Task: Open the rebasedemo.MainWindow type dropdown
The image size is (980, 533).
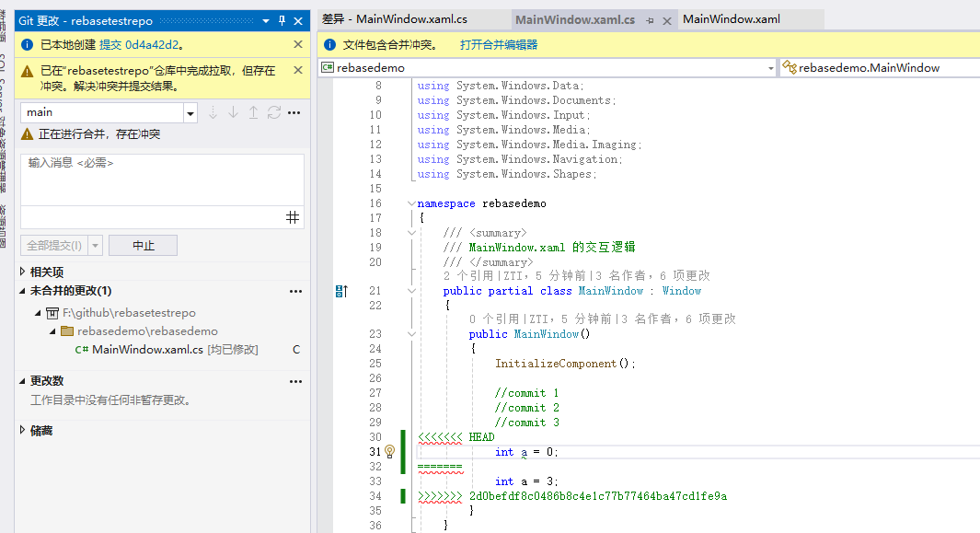Action: click(880, 67)
